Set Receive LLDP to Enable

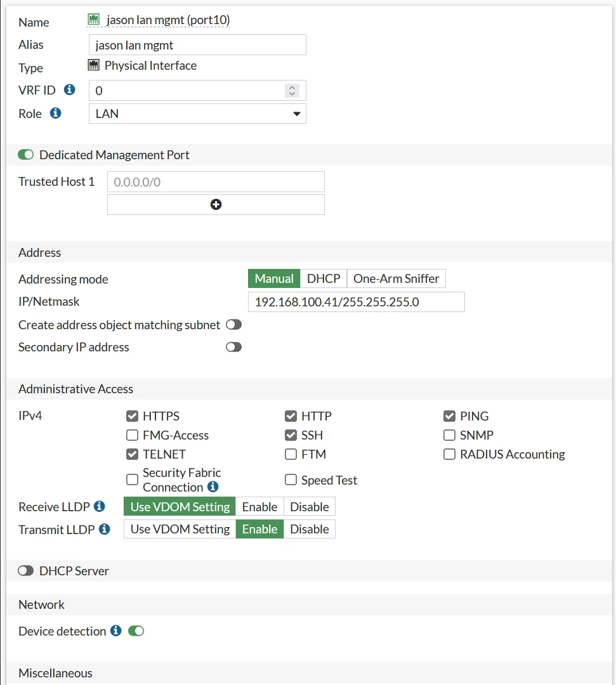(259, 507)
